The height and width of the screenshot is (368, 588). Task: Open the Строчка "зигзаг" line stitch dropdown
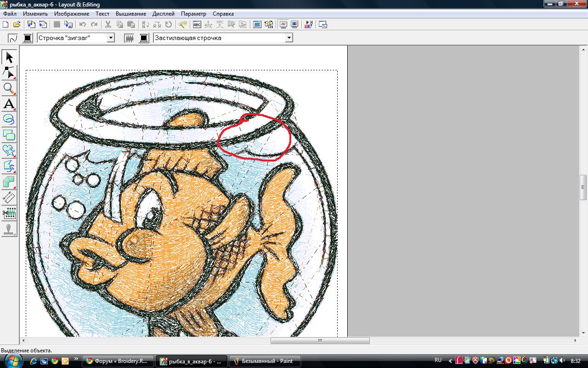(111, 38)
